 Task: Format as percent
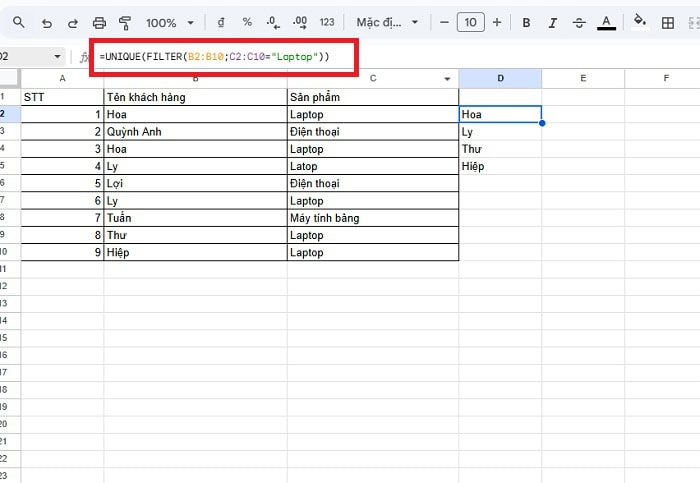click(247, 22)
